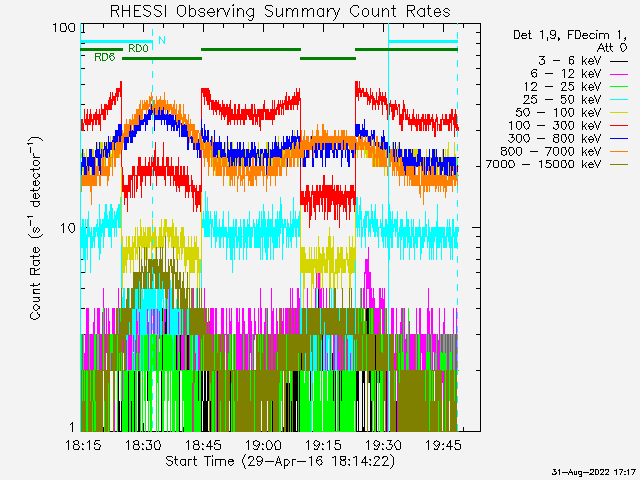The image size is (640, 480).
Task: Click the cyan line swatch for 25 - 50 keV
Action: (619, 100)
